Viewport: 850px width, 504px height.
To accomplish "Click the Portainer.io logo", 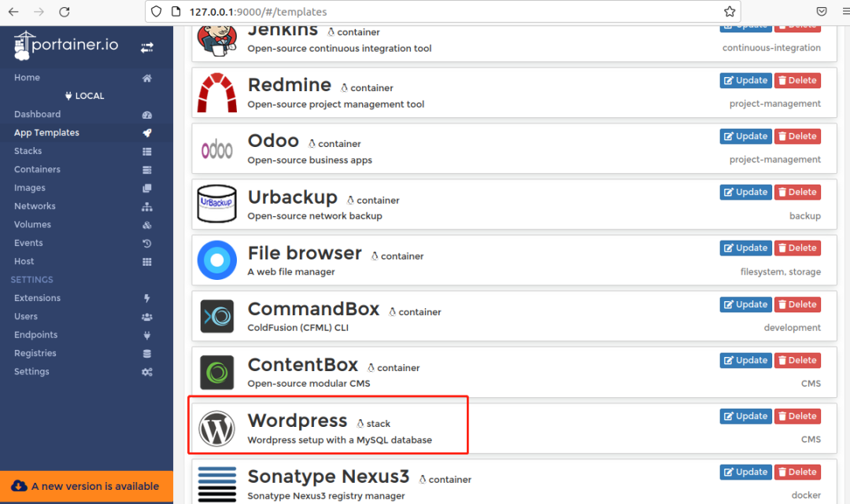I will 65,46.
